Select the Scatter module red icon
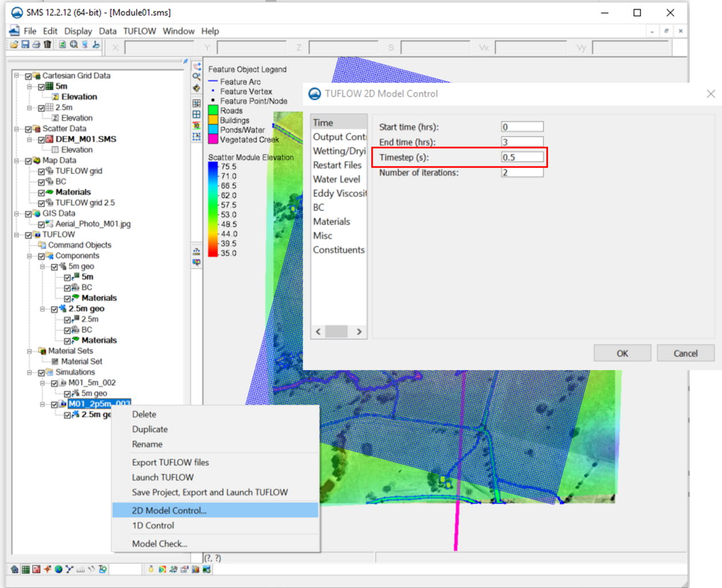Screen dimensions: 722x588 (37, 570)
